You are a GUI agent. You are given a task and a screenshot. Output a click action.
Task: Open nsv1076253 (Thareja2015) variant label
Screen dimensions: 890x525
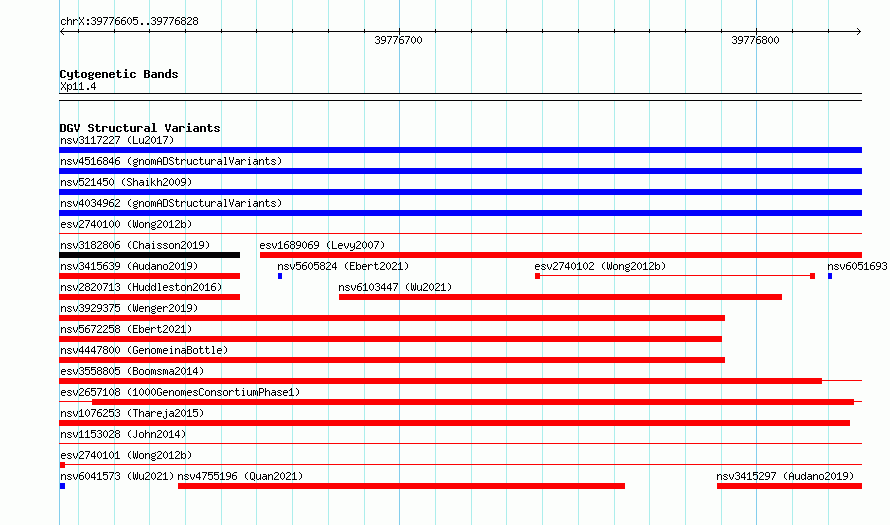(132, 413)
